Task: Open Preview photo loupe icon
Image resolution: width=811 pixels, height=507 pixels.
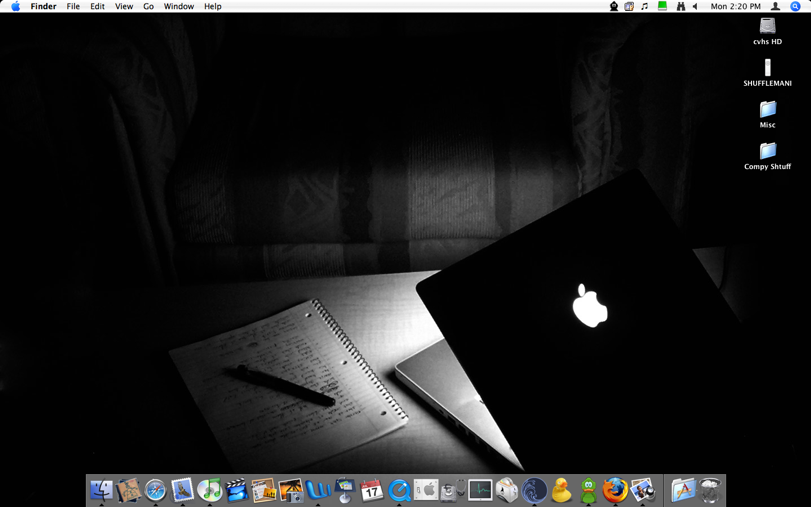Action: 642,490
